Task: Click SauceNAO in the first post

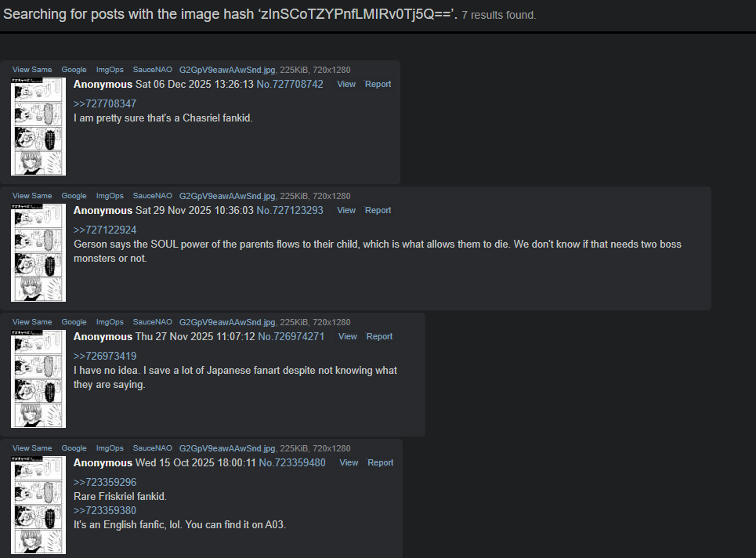Action: tap(152, 70)
